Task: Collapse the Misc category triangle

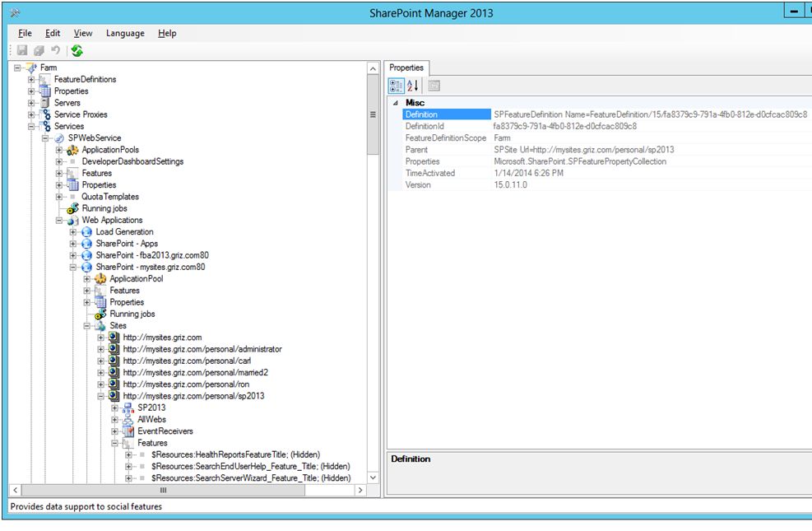Action: point(396,103)
